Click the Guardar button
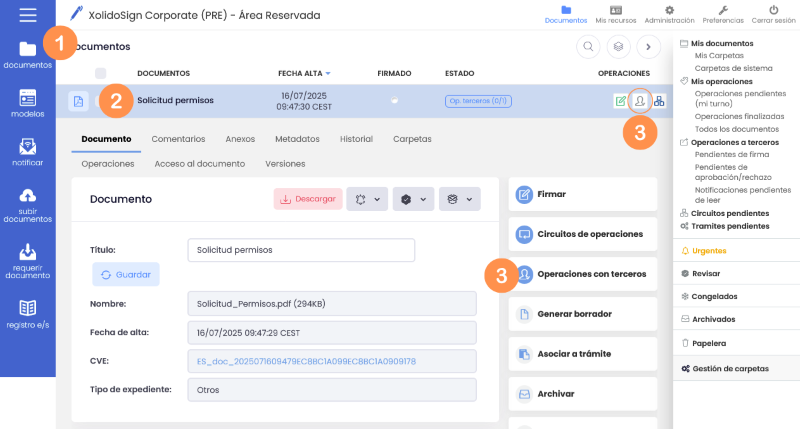Screen dimensions: 800x429 (126, 274)
